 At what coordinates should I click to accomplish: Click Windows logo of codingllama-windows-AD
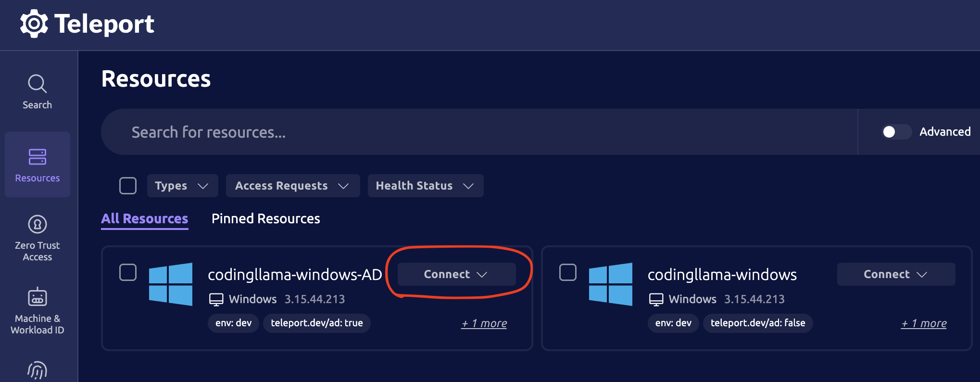coord(171,284)
